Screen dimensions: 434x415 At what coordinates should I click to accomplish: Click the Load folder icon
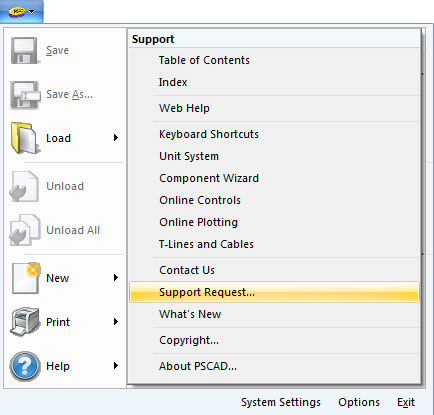tap(25, 138)
